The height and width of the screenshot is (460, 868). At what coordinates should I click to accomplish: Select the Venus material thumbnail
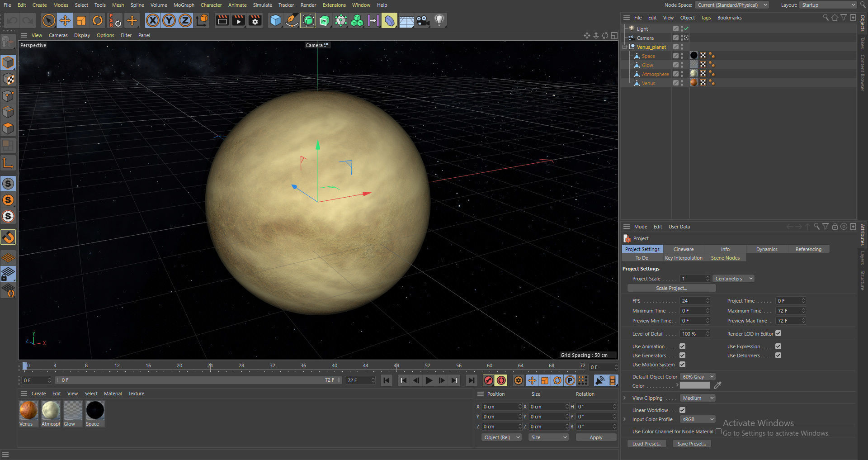pos(28,411)
